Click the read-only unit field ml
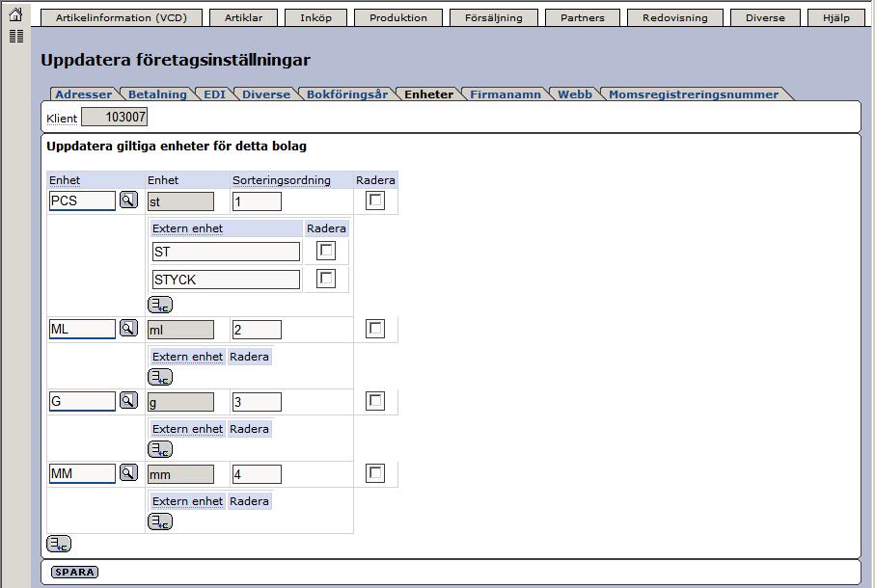Screen dimensions: 875x588 coord(180,330)
